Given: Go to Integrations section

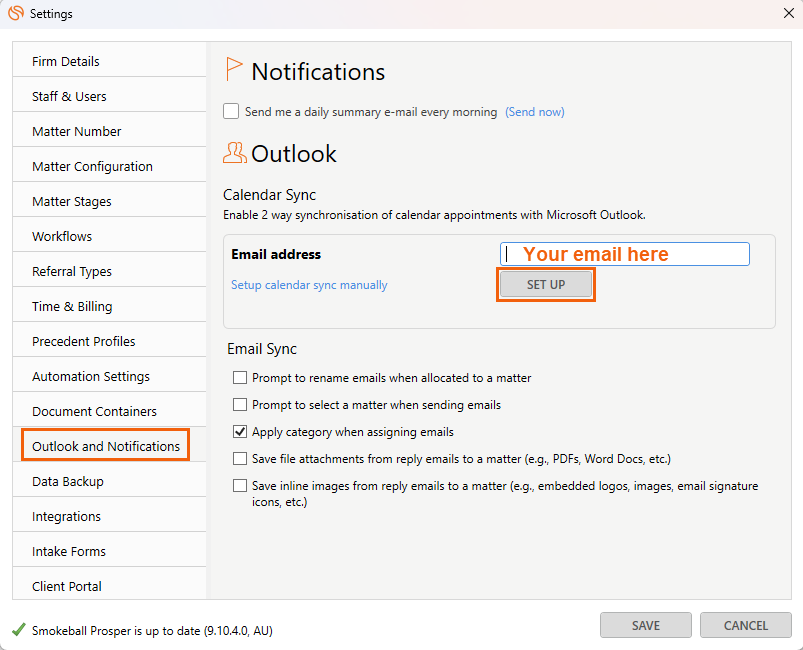Looking at the screenshot, I should (110, 516).
